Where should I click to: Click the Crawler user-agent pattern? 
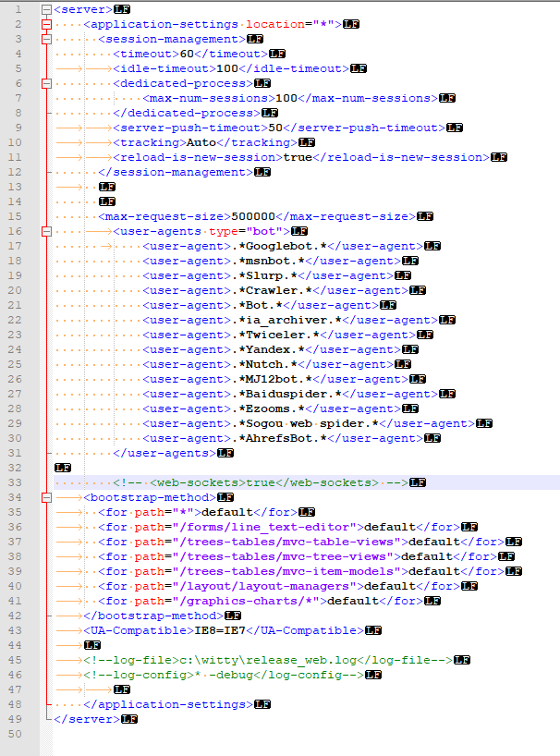[273, 291]
